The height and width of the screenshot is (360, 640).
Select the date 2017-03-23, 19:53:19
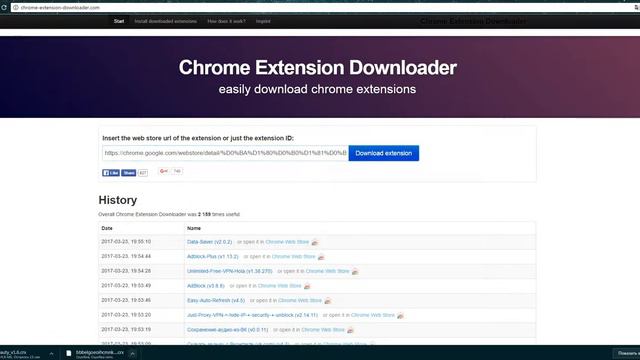coord(126,329)
